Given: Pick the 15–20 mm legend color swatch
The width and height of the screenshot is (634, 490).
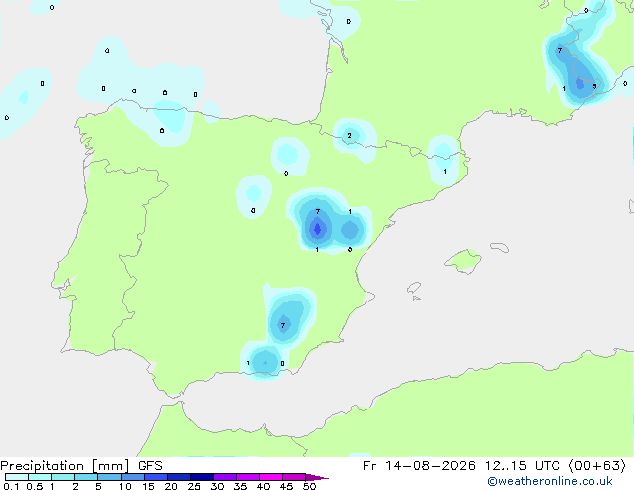Looking at the screenshot, I should 155,477.
